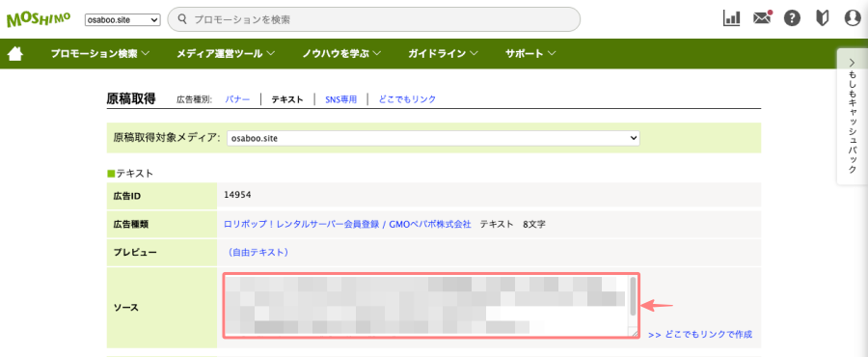This screenshot has height=357, width=868.
Task: Open the bar chart reports icon
Action: (x=732, y=19)
